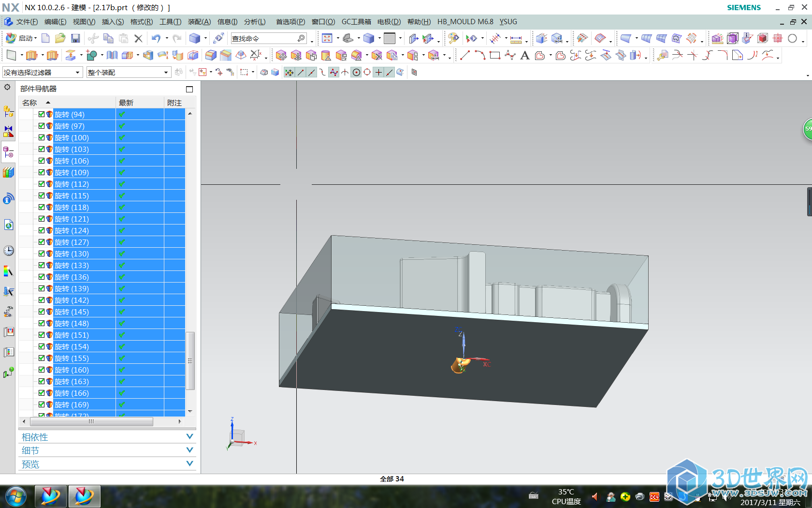Click into the 查找命令 search field
812x508 pixels.
point(269,38)
